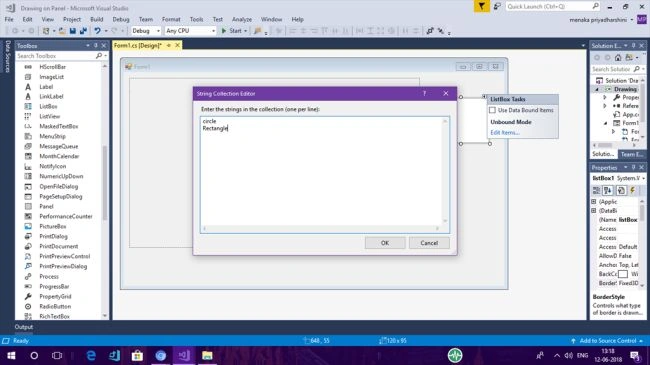Click the Search Toolbox input field

56,56
